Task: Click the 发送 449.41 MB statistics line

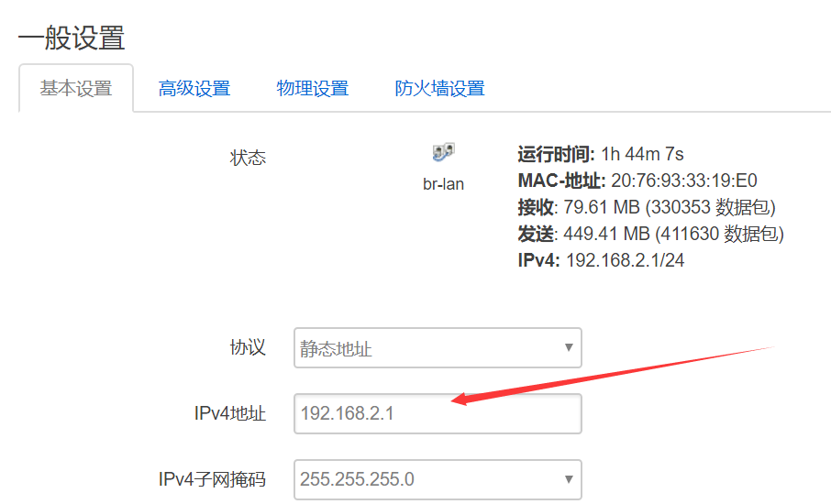Action: tap(651, 234)
